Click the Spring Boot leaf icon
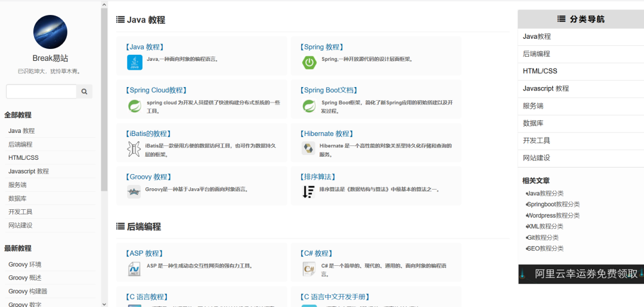644x307 pixels. [x=309, y=106]
